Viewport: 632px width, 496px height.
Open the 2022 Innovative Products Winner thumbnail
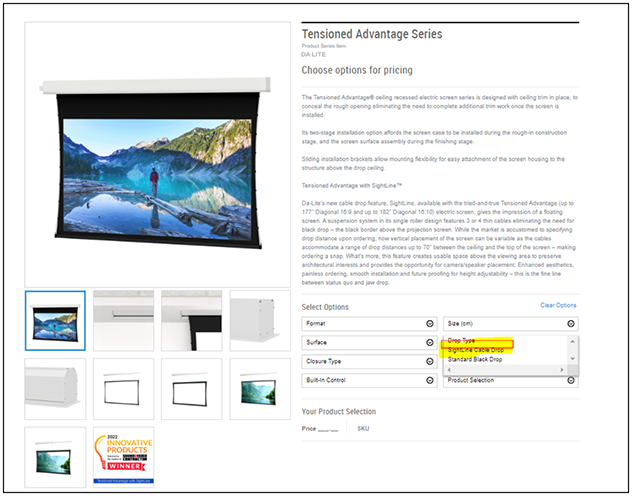click(123, 457)
